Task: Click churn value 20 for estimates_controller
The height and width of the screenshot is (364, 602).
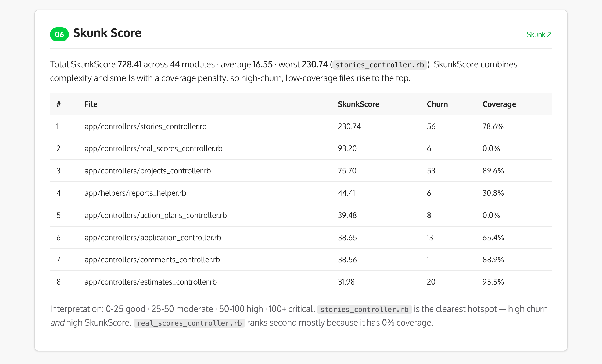Action: pyautogui.click(x=431, y=282)
